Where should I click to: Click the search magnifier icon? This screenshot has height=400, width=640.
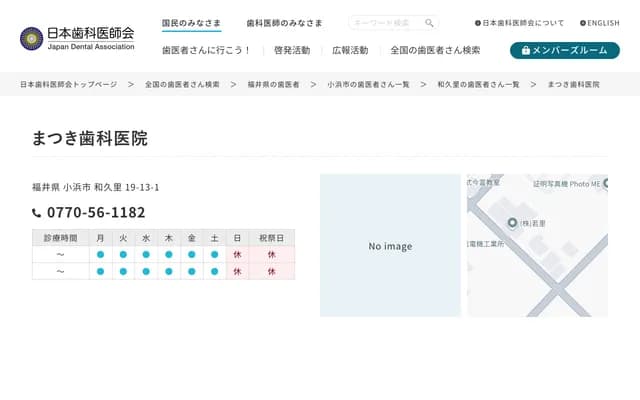click(429, 23)
